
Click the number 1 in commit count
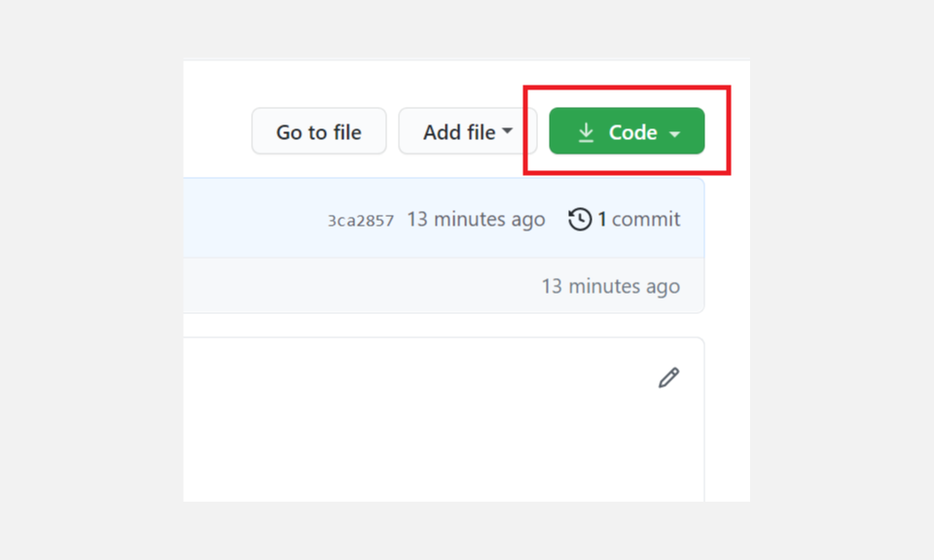point(602,219)
